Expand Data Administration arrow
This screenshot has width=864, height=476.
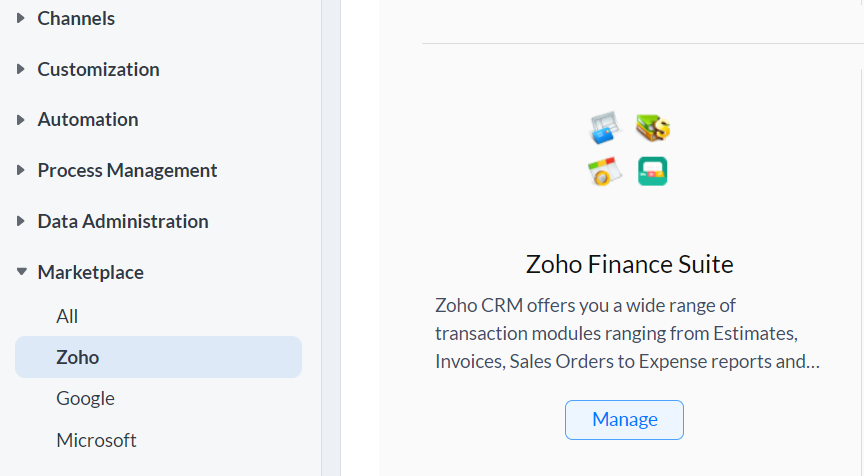[21, 221]
